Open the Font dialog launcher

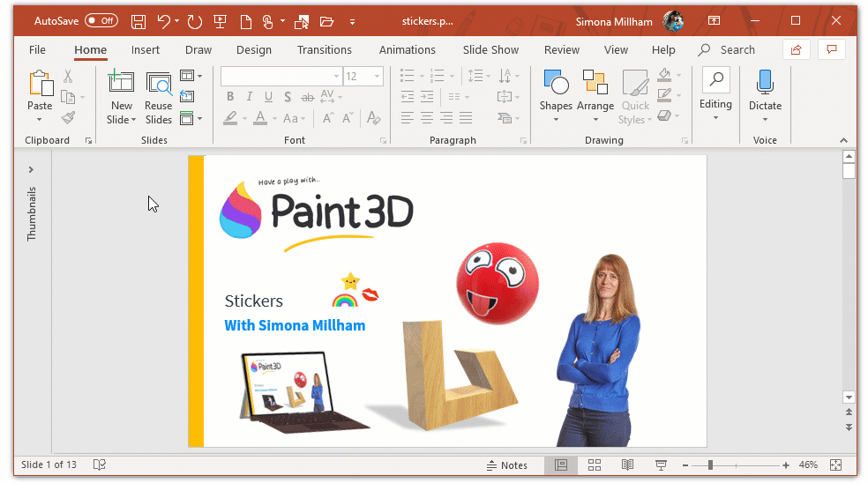(383, 140)
